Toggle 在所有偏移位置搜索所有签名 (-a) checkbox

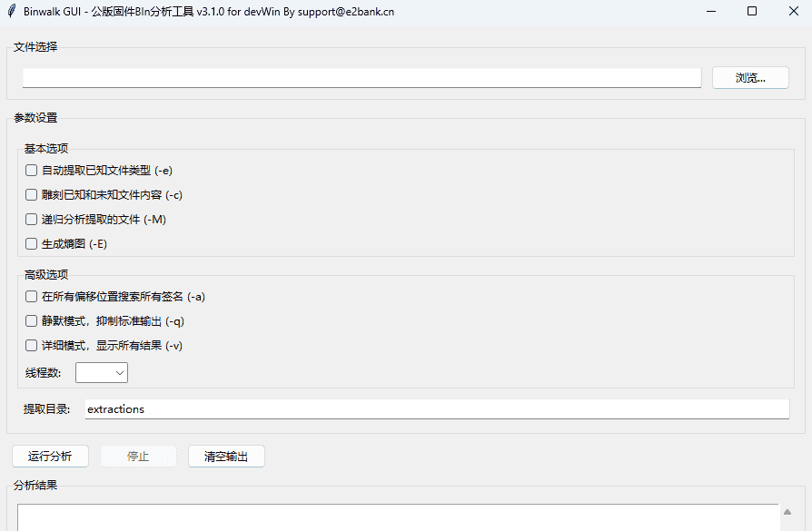(32, 296)
